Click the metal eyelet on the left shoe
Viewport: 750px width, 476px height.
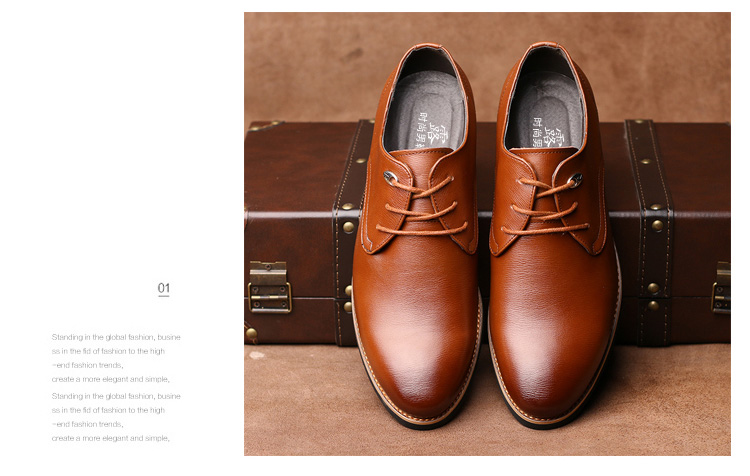coord(389,177)
